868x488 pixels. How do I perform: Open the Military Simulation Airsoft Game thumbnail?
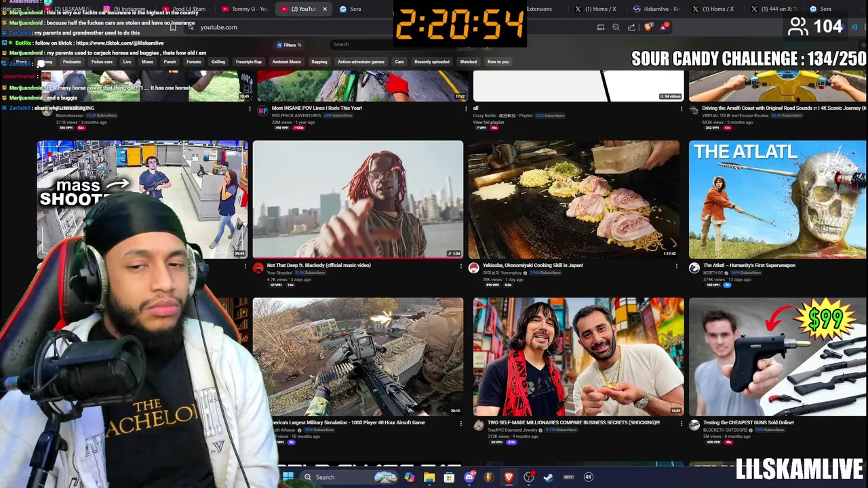tap(358, 357)
